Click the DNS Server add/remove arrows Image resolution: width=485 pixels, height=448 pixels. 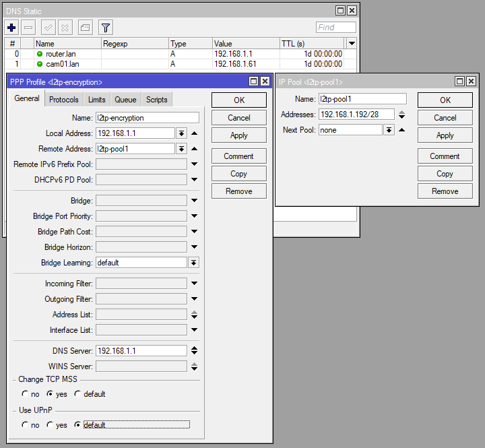194,351
